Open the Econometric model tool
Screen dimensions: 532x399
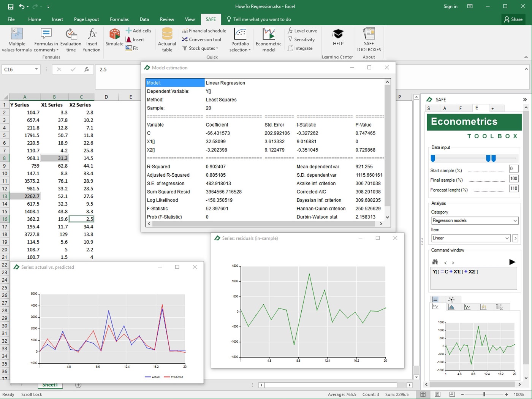(x=269, y=40)
